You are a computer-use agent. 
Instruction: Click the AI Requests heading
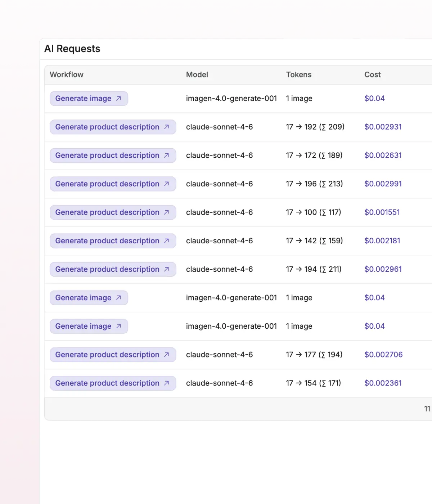pyautogui.click(x=72, y=49)
